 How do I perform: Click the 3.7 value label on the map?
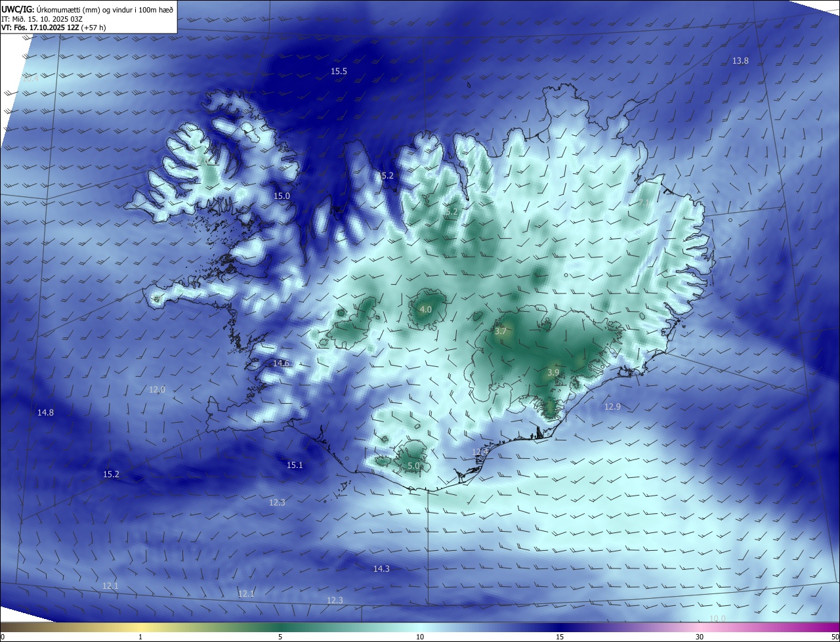click(x=501, y=332)
